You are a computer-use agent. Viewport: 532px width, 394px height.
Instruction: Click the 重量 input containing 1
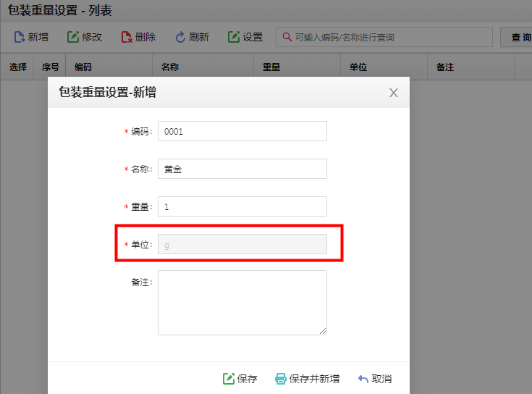[x=242, y=206]
